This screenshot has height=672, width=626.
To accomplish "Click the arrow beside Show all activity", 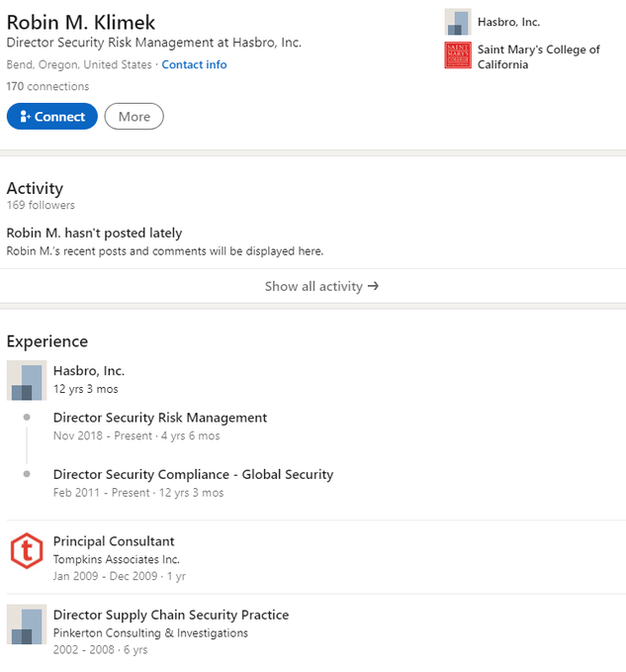I will point(373,286).
